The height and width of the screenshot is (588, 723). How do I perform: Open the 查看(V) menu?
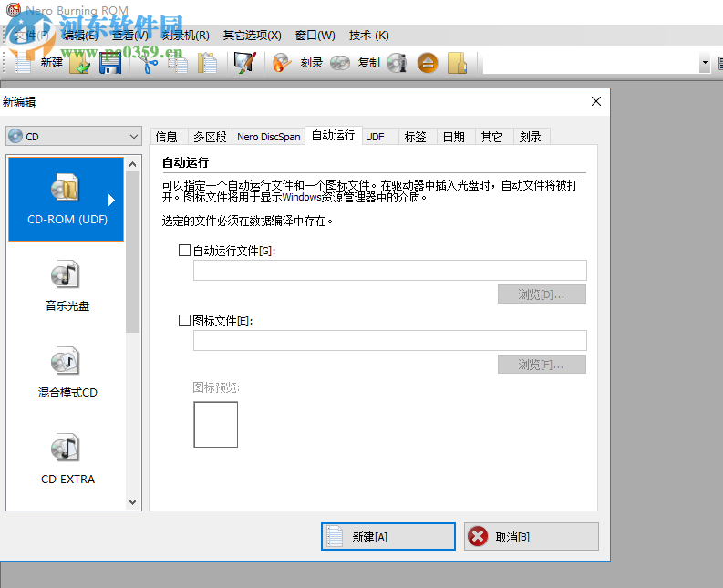[x=130, y=36]
